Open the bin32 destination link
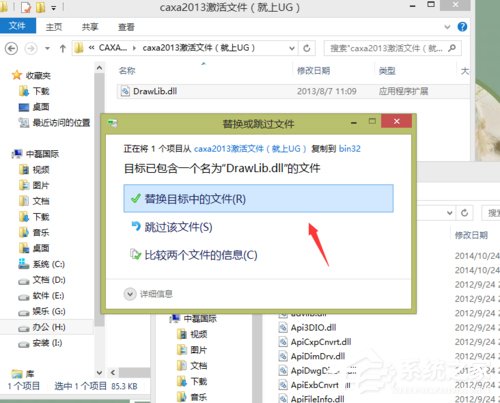Screen dimensions: 500x403 pyautogui.click(x=350, y=149)
